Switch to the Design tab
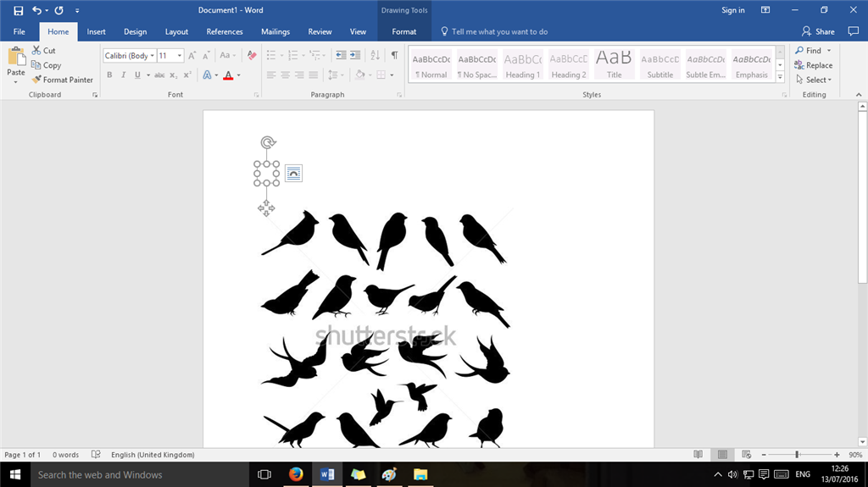Image resolution: width=868 pixels, height=487 pixels. click(x=135, y=31)
